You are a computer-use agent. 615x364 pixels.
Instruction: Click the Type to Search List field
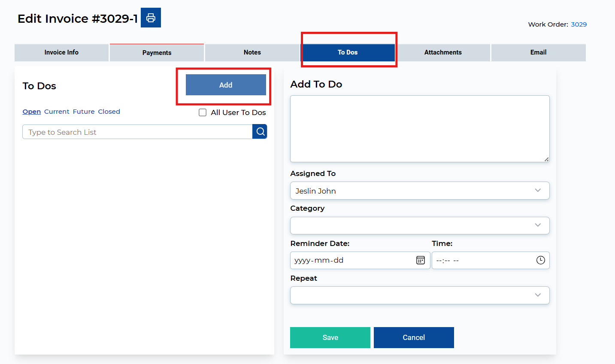tap(137, 132)
